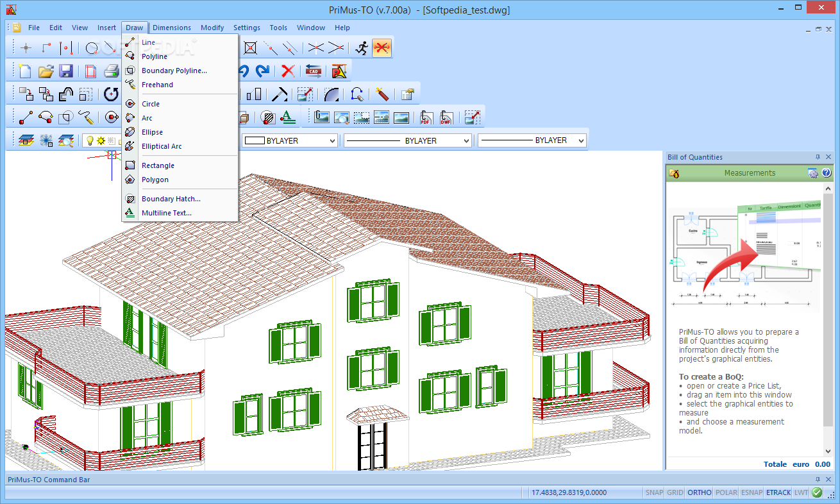Choose Boundary Polyline... from Draw menu
Image resolution: width=840 pixels, height=504 pixels.
pyautogui.click(x=180, y=71)
